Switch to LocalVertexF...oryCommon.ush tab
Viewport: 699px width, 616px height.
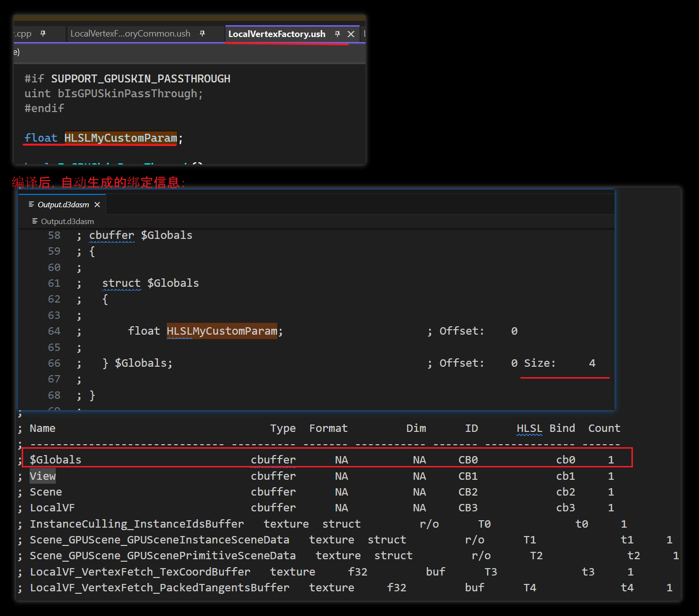[130, 34]
